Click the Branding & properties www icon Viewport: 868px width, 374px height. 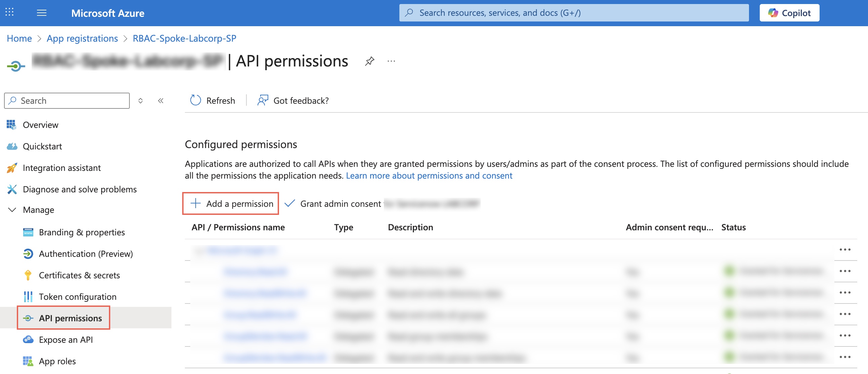(28, 232)
